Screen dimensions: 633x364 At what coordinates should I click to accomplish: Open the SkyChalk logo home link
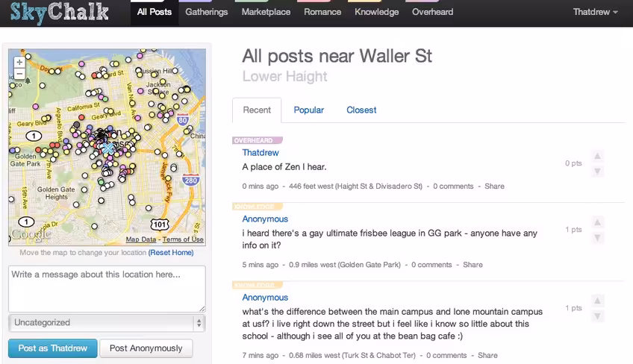pyautogui.click(x=60, y=13)
